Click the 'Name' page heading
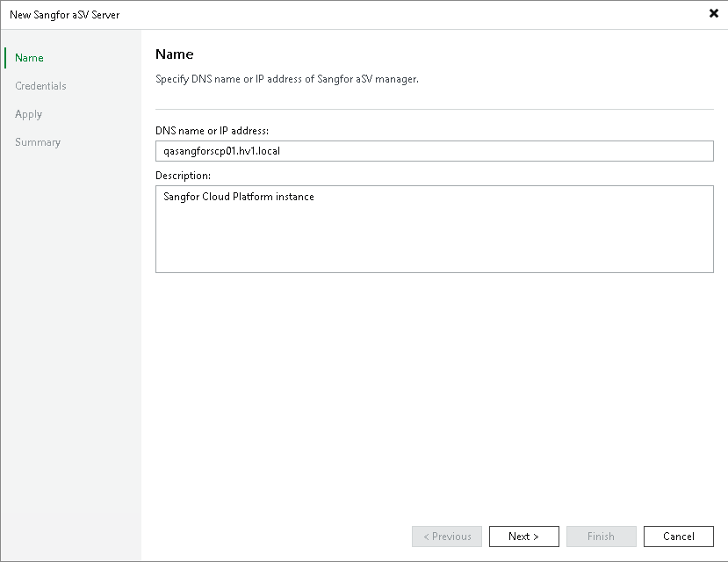Image resolution: width=728 pixels, height=562 pixels. [174, 54]
